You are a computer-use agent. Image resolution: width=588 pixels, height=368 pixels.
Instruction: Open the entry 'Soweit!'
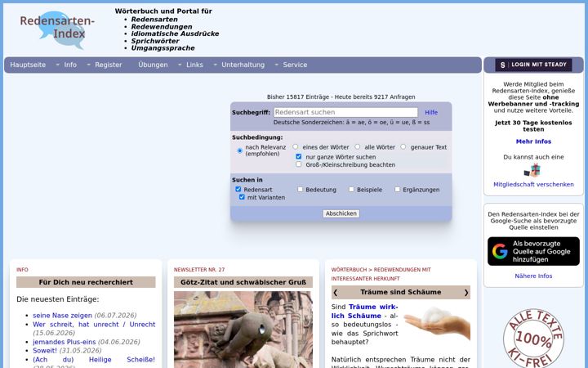click(x=45, y=351)
